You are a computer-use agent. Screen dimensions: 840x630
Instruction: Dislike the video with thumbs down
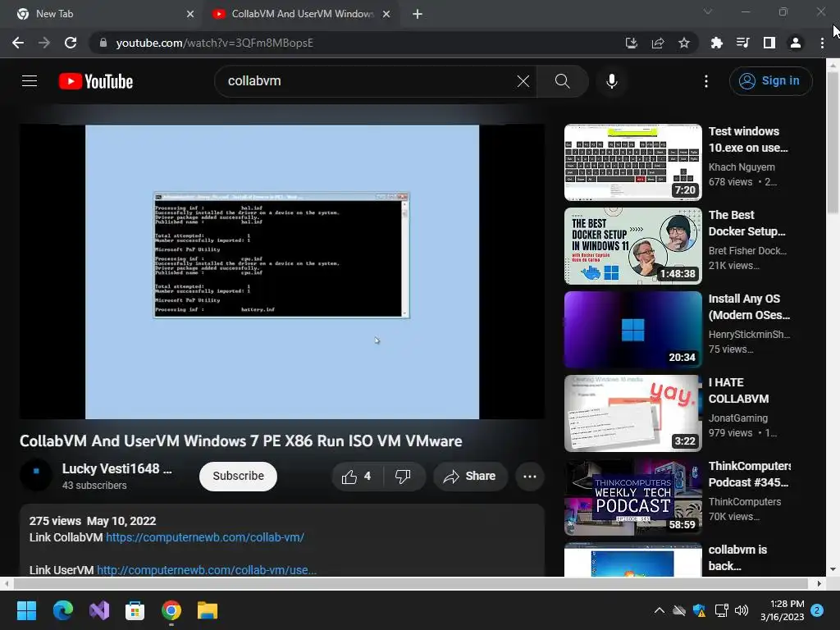pyautogui.click(x=404, y=477)
